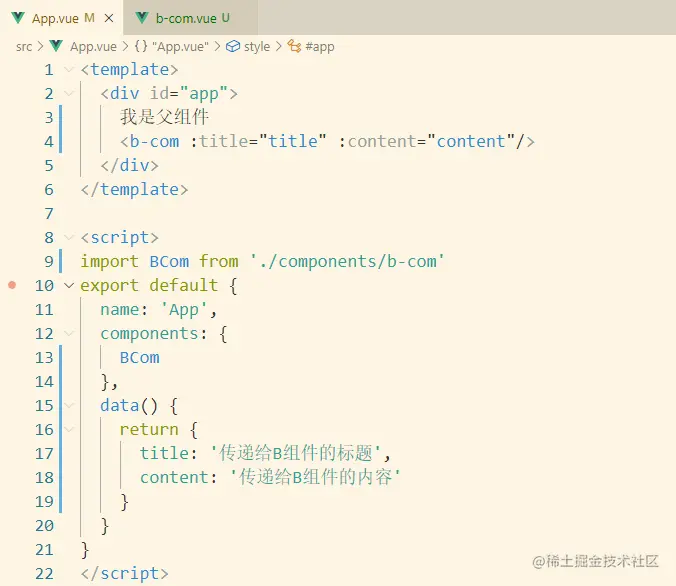Click line number 1 in the gutter
This screenshot has width=676, height=586.
pyautogui.click(x=49, y=69)
